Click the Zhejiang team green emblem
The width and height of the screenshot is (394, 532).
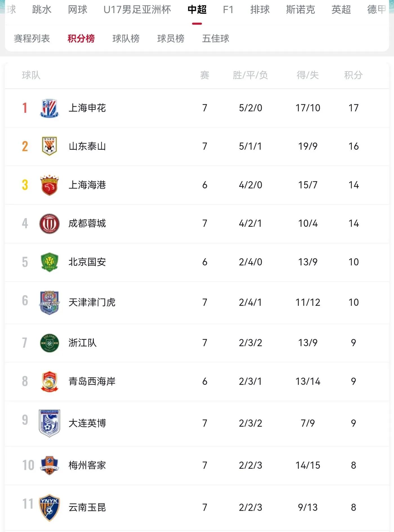pyautogui.click(x=49, y=343)
